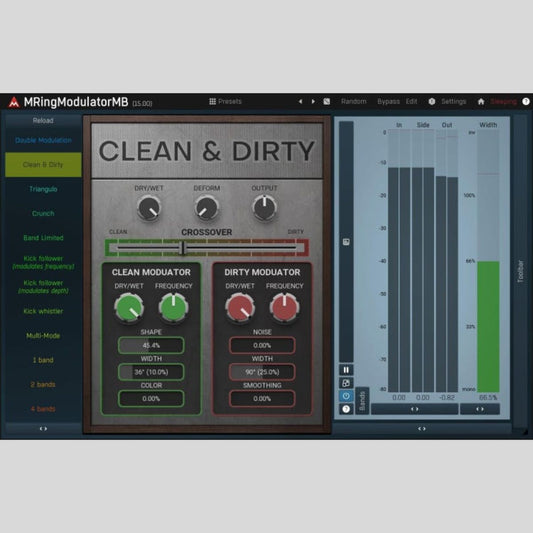
Task: Click the vertical Bands tab
Action: point(362,401)
